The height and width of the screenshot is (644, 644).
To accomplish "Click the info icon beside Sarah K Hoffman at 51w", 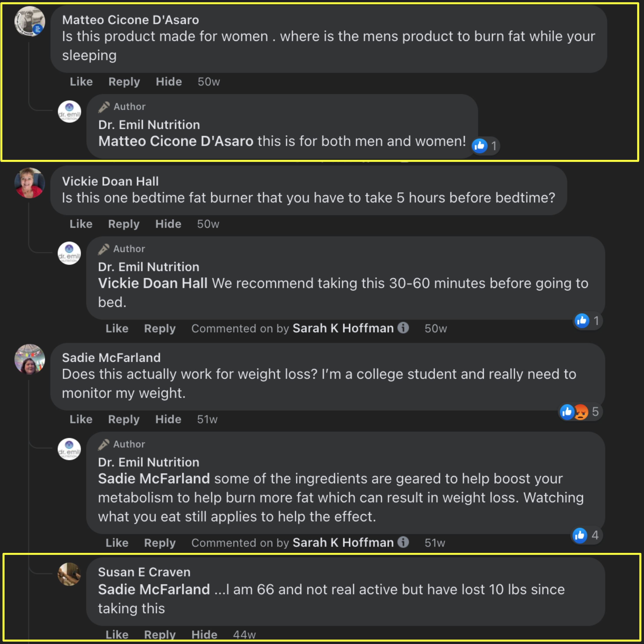I will [x=403, y=542].
